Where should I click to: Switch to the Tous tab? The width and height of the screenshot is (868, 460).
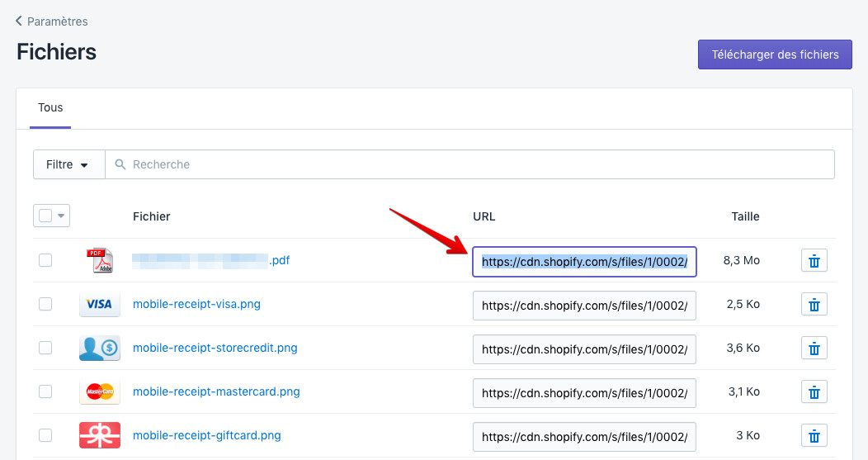pos(50,107)
